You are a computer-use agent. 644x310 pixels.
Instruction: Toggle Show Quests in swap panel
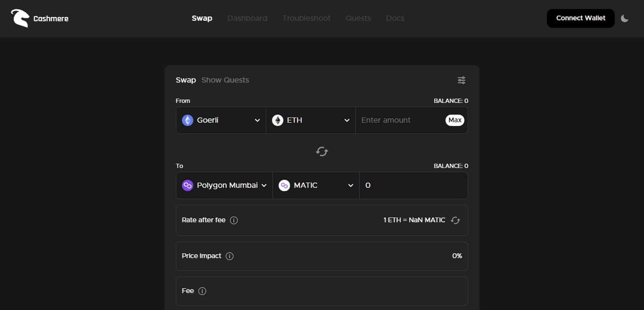click(225, 80)
